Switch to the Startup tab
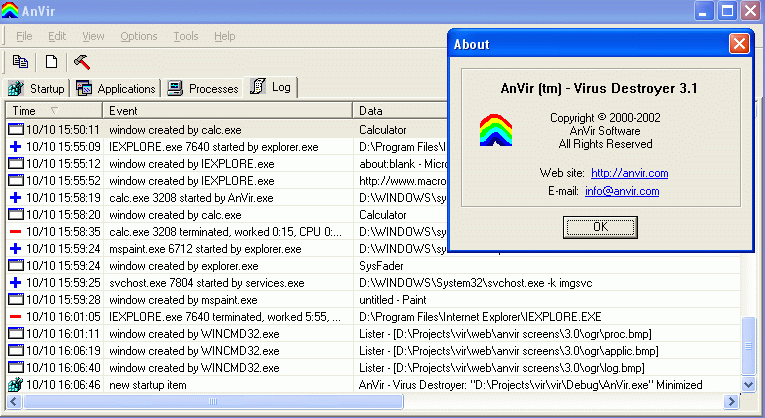The image size is (765, 418). tap(37, 89)
